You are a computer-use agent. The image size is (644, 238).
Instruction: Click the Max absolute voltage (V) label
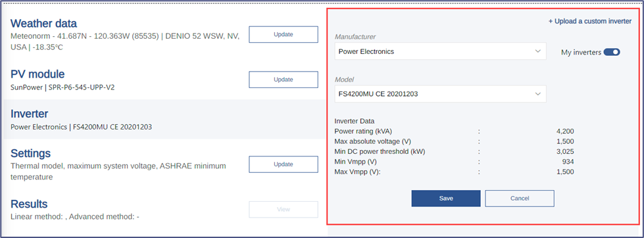click(x=373, y=141)
